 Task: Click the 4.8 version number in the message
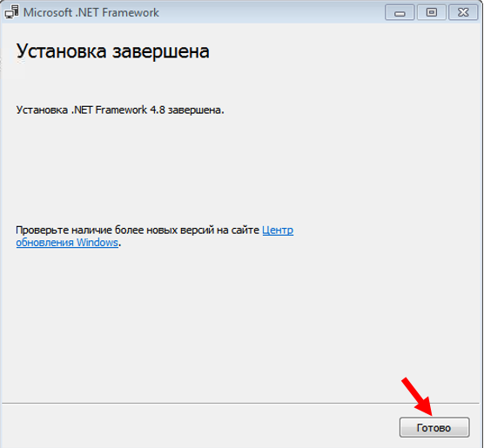[x=157, y=110]
